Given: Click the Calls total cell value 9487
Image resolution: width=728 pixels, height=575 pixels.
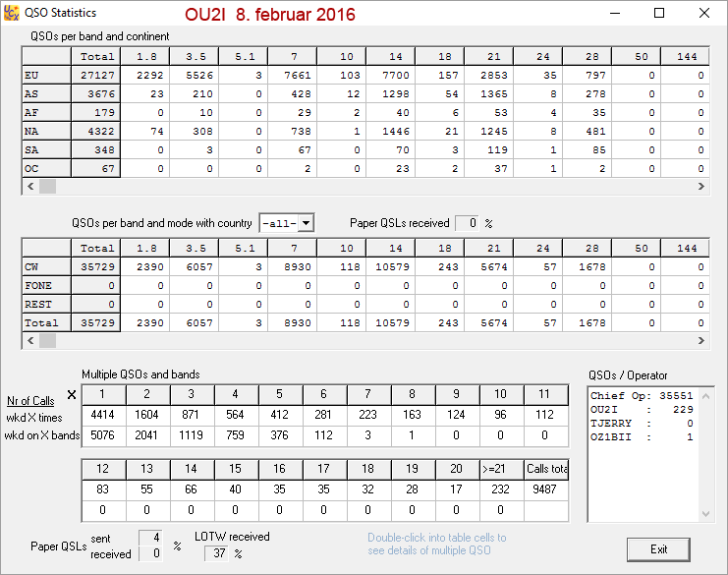Looking at the screenshot, I should pyautogui.click(x=545, y=490).
